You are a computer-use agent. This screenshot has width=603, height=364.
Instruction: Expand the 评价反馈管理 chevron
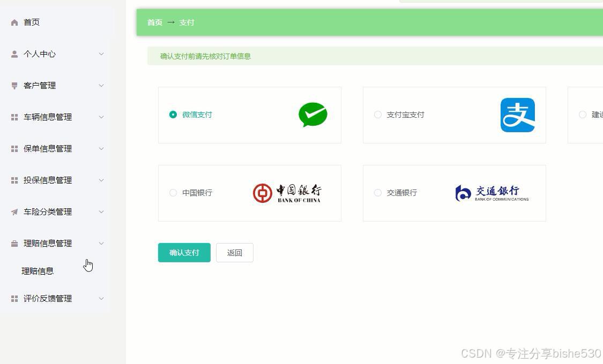101,298
